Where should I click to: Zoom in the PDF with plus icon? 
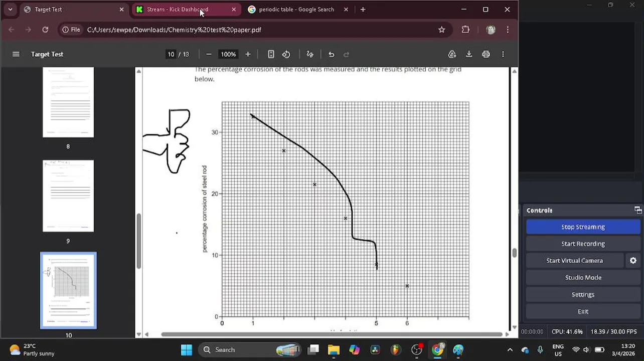[x=248, y=54]
